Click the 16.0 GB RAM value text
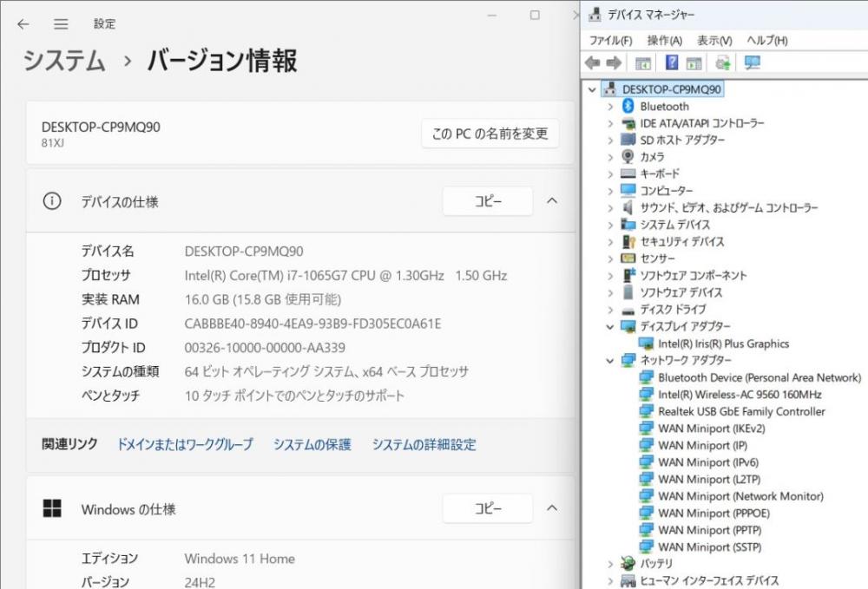The image size is (868, 589). (x=262, y=299)
